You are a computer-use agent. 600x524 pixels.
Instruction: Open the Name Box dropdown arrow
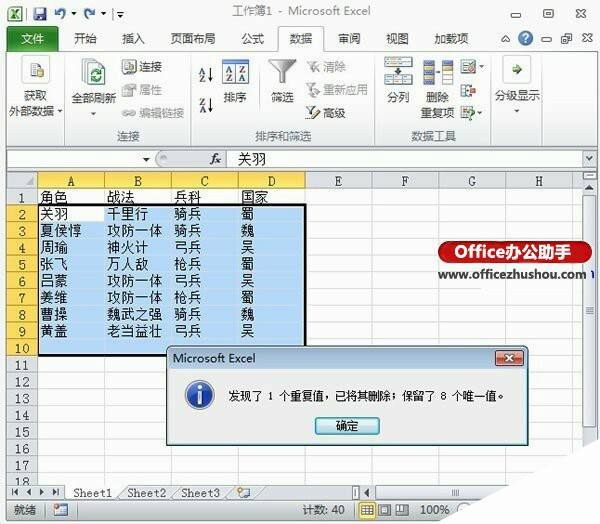(146, 159)
